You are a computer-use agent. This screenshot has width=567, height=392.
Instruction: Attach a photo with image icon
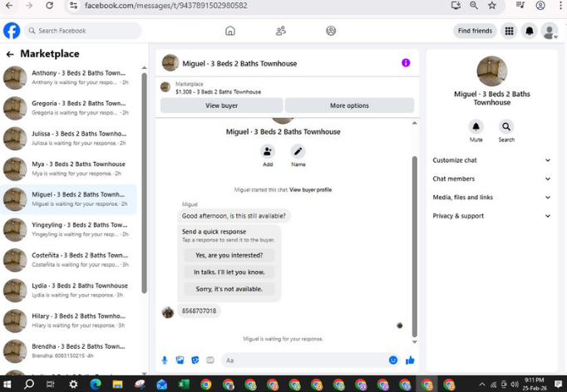(180, 360)
